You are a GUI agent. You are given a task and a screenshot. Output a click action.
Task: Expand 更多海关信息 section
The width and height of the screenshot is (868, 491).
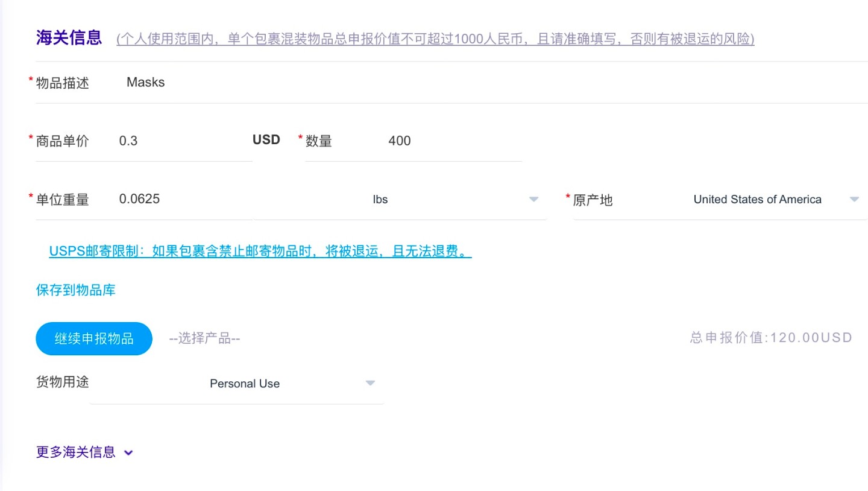[x=84, y=452]
